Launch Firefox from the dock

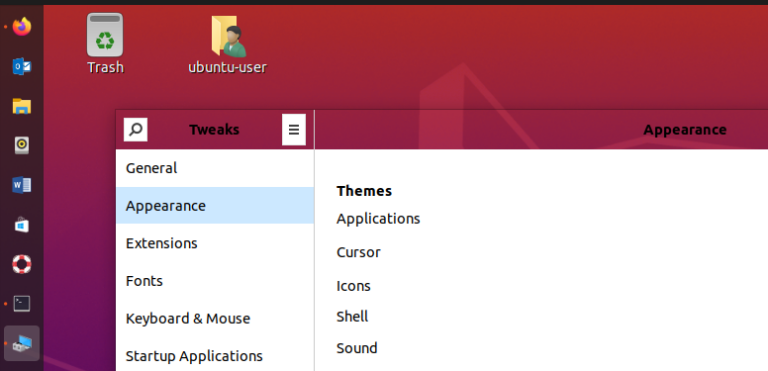[x=22, y=26]
